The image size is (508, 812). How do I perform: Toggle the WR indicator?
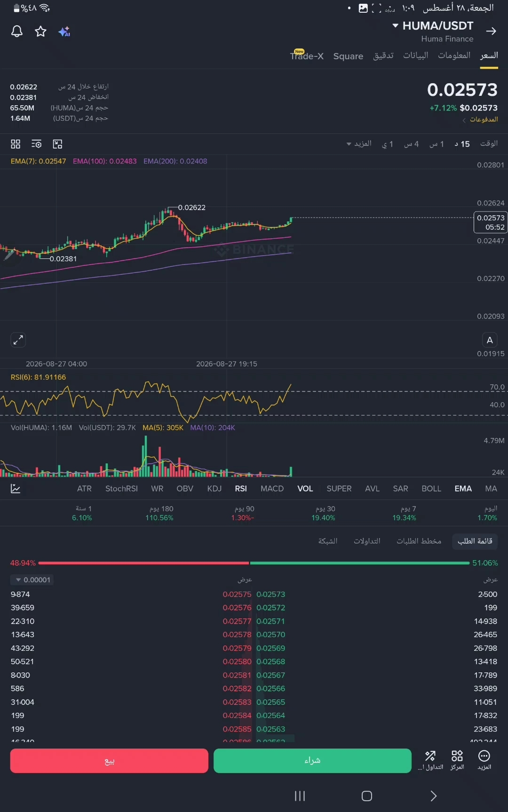(157, 489)
